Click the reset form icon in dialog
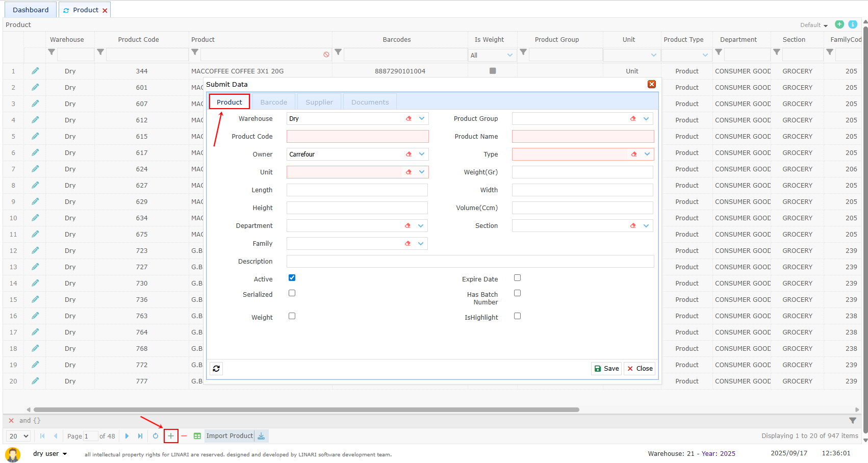868x463 pixels. pos(216,368)
